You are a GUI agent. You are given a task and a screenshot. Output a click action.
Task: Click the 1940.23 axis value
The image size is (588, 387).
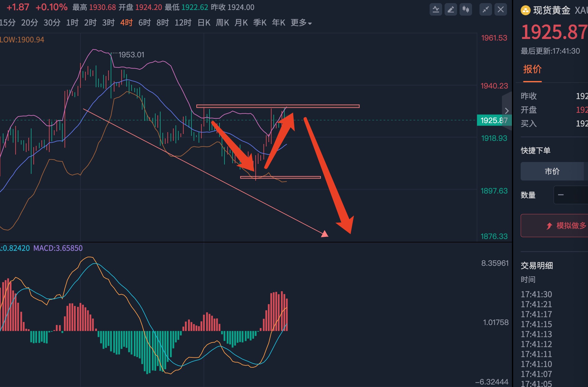494,86
